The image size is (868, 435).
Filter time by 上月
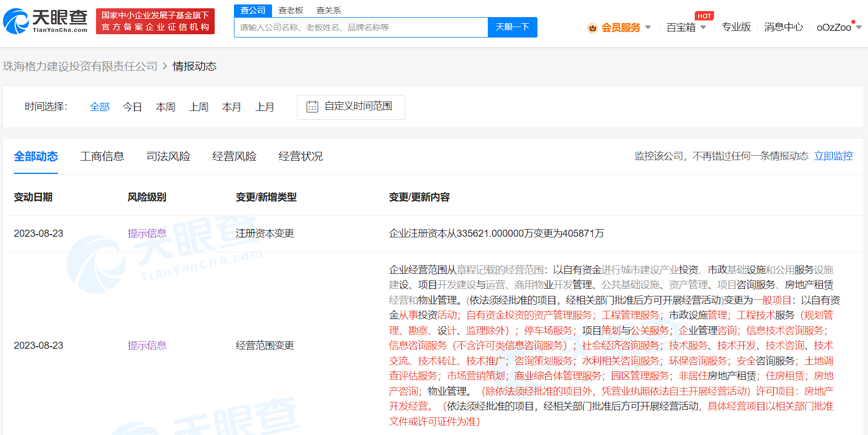pyautogui.click(x=265, y=107)
